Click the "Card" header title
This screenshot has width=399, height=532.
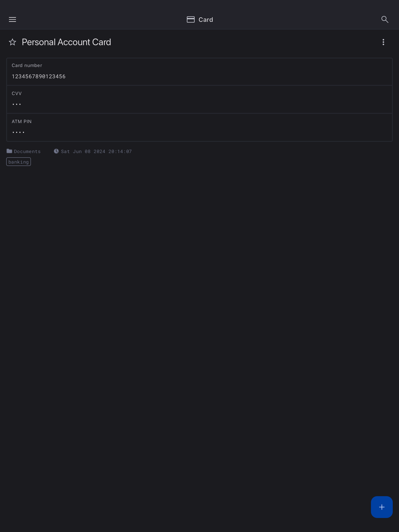(x=206, y=20)
